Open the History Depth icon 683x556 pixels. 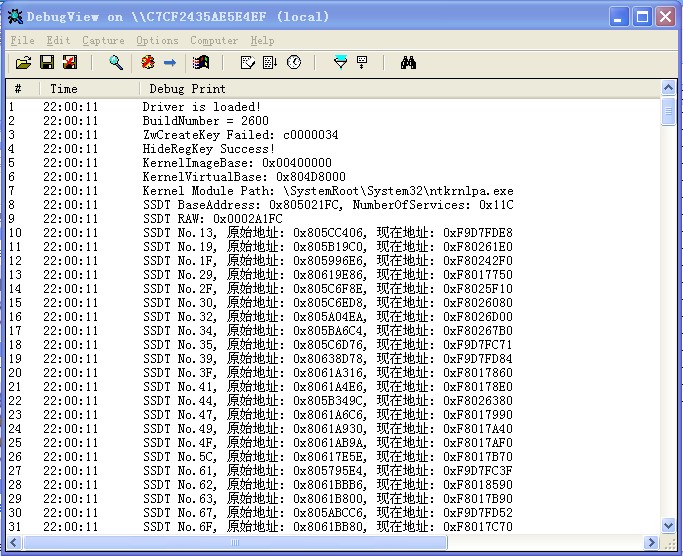click(x=362, y=63)
